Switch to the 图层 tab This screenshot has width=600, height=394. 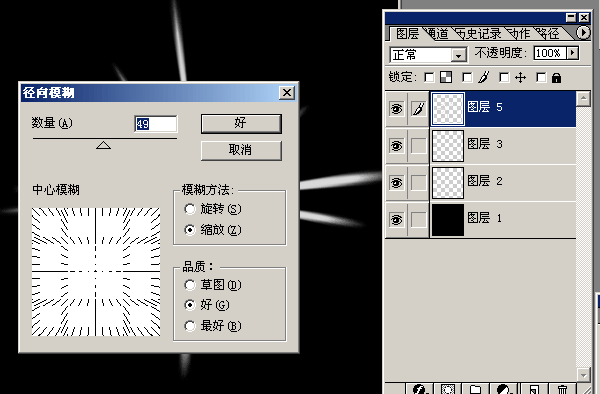[407, 34]
